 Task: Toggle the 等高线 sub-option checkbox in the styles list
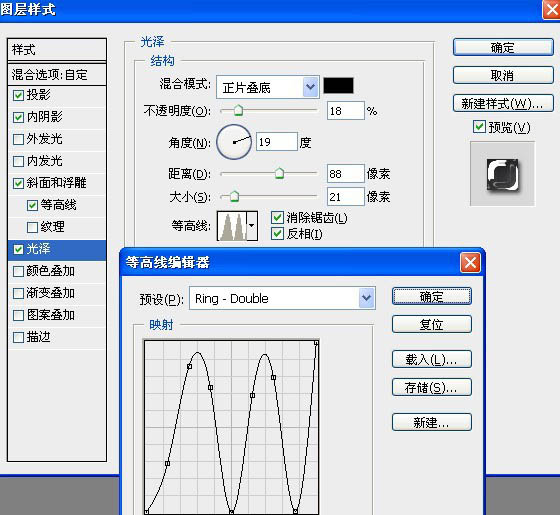[x=32, y=205]
